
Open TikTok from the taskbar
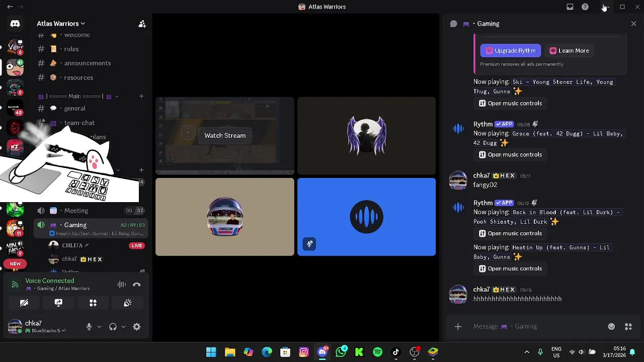click(396, 352)
